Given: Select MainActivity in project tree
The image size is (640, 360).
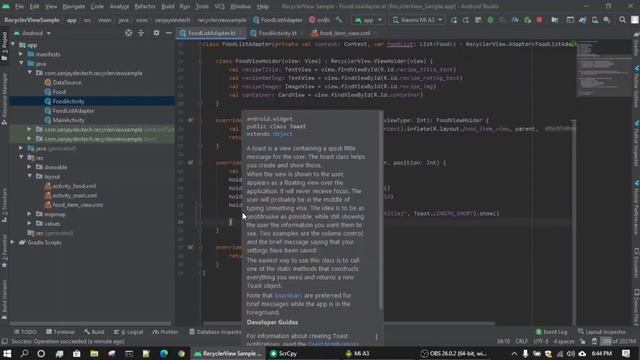Looking at the screenshot, I should [68, 120].
